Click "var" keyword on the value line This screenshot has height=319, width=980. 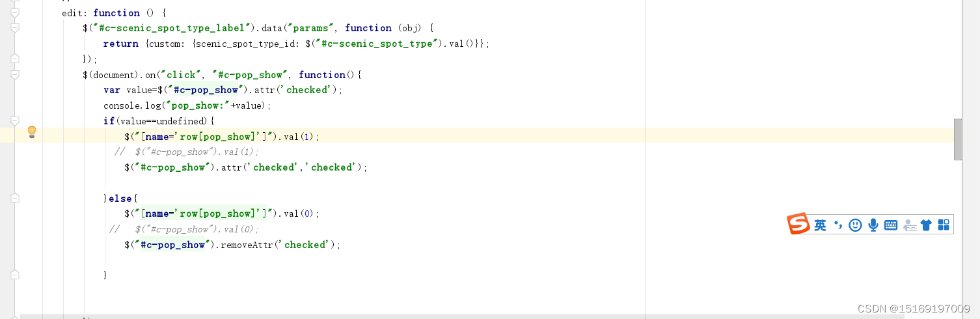click(x=111, y=90)
